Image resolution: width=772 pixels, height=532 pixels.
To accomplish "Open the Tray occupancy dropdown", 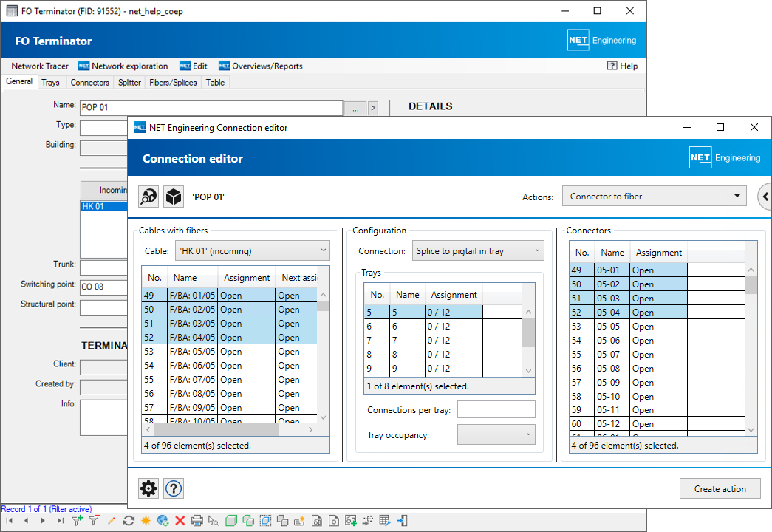I will tap(496, 434).
